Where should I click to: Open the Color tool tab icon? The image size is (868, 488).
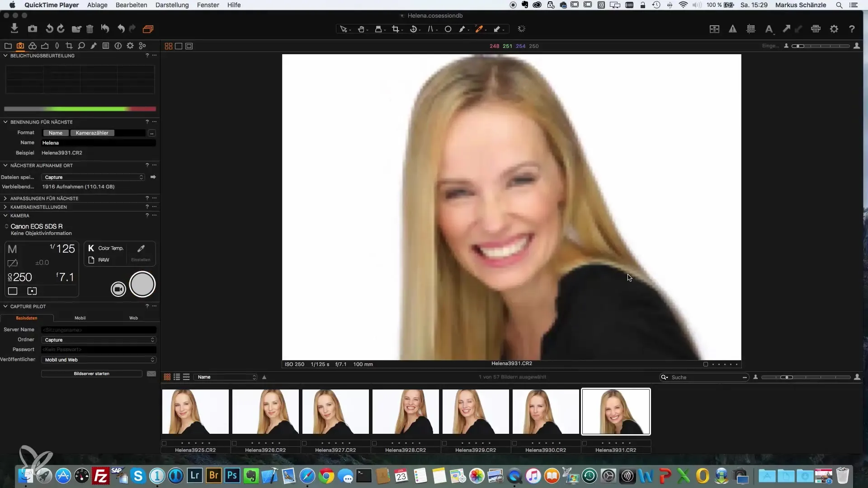pyautogui.click(x=33, y=46)
